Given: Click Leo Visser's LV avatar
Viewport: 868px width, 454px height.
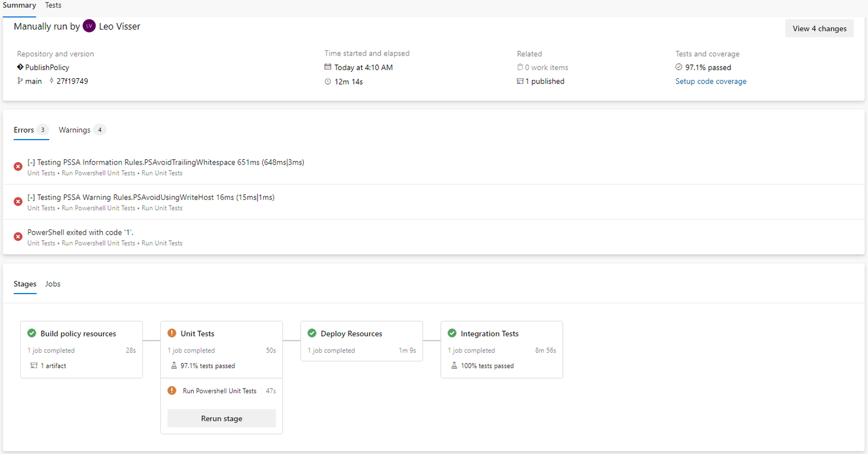Looking at the screenshot, I should (x=89, y=26).
